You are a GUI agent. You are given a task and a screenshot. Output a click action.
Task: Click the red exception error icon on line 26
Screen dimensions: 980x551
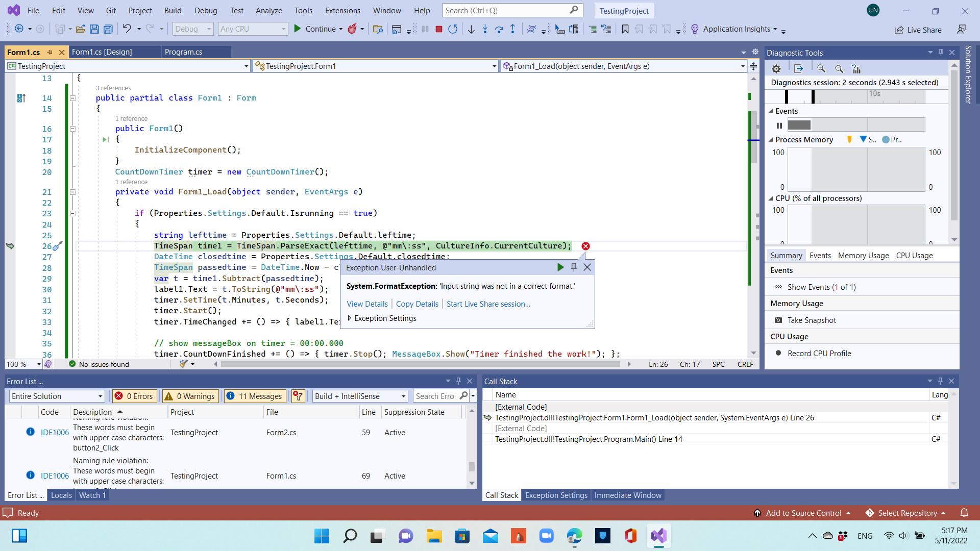click(x=585, y=246)
